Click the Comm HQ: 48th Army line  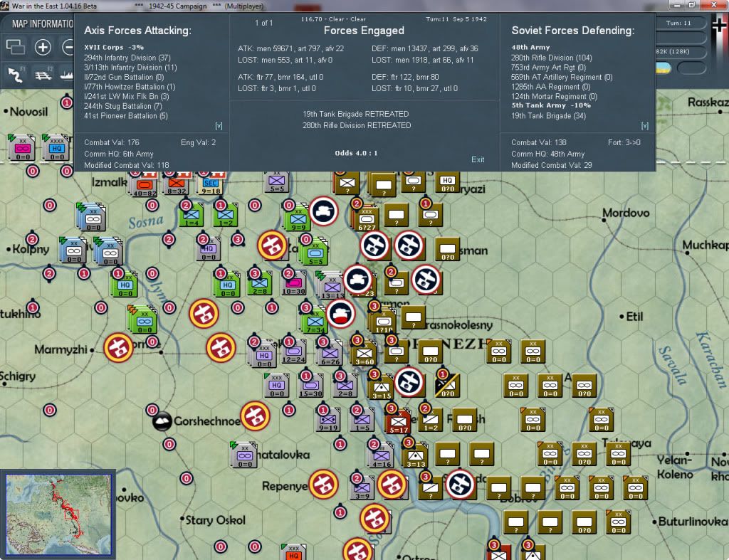pos(547,154)
